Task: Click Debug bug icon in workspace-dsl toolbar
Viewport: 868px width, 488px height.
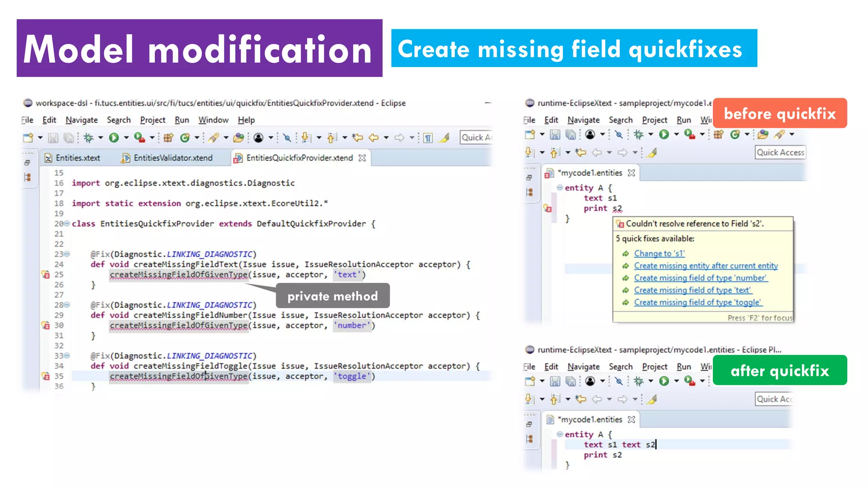Action: tap(89, 138)
